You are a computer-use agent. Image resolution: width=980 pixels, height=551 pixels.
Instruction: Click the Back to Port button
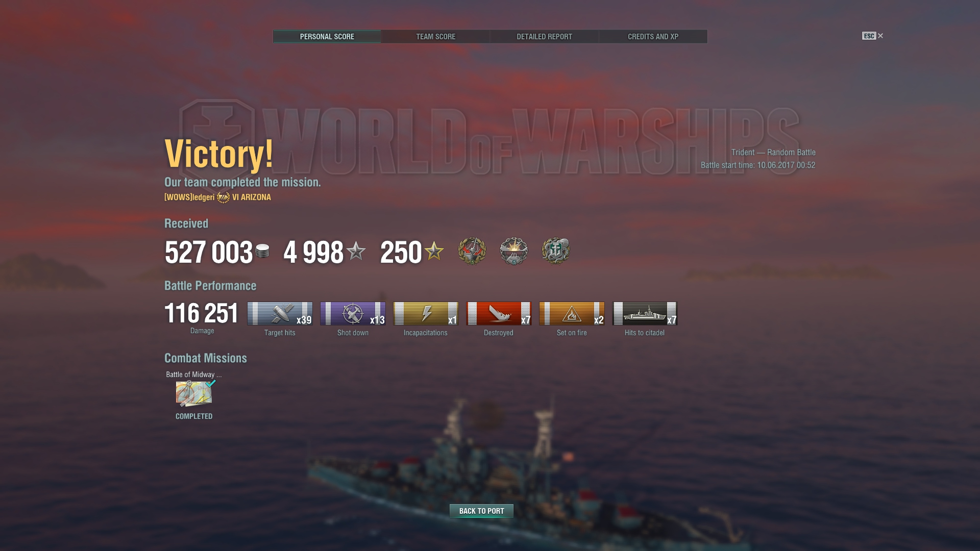tap(481, 511)
